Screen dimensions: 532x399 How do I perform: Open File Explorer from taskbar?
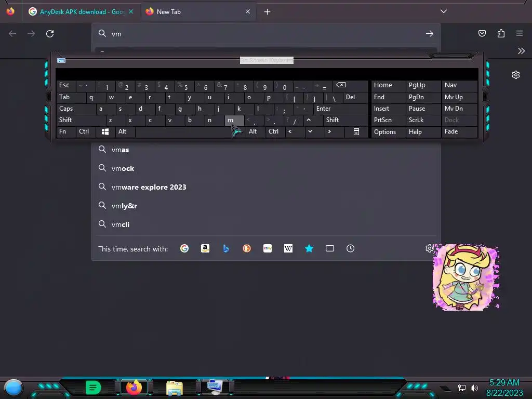tap(175, 388)
